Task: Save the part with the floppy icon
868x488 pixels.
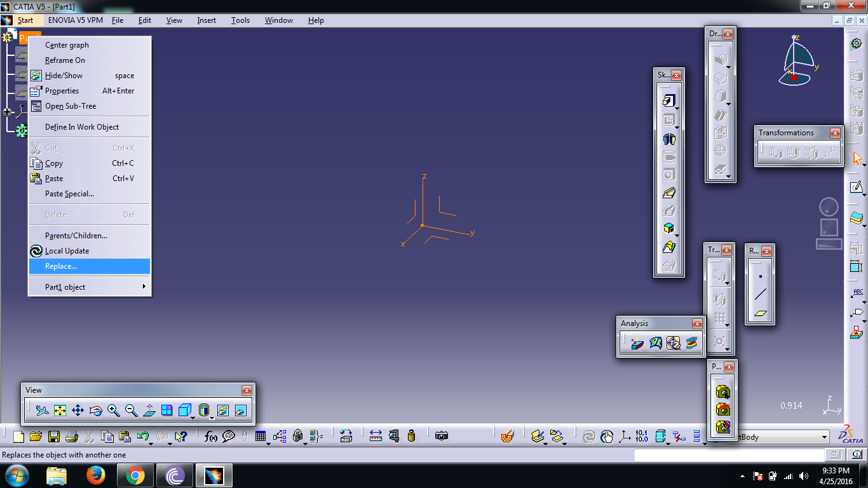Action: pyautogui.click(x=54, y=437)
